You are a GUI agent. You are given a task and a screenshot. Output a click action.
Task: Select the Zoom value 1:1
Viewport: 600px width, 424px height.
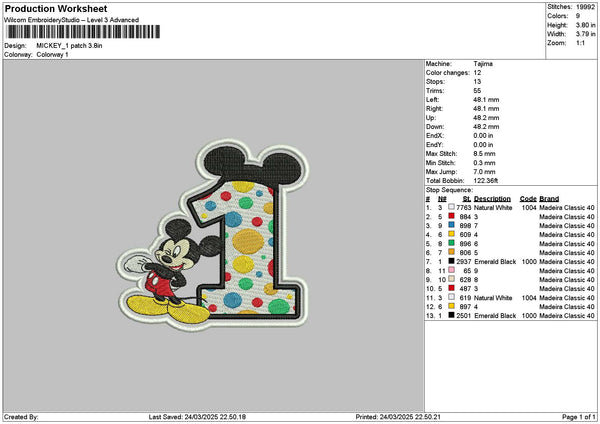click(x=580, y=43)
